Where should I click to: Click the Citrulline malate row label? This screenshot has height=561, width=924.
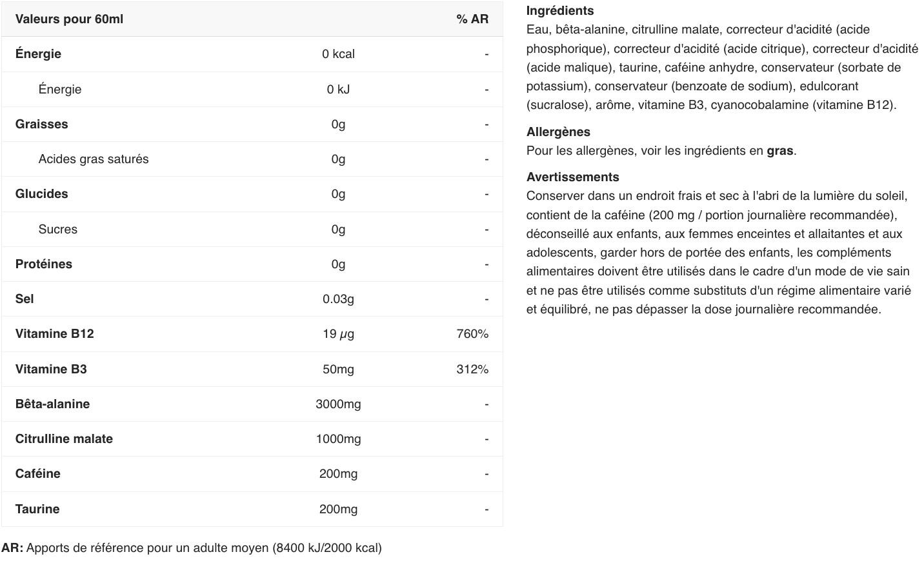click(x=64, y=439)
